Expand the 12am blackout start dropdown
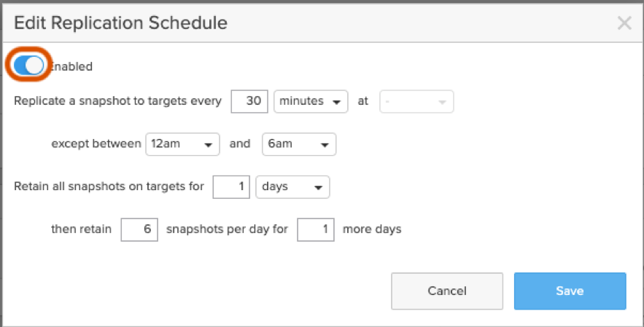The width and height of the screenshot is (644, 327). 182,144
